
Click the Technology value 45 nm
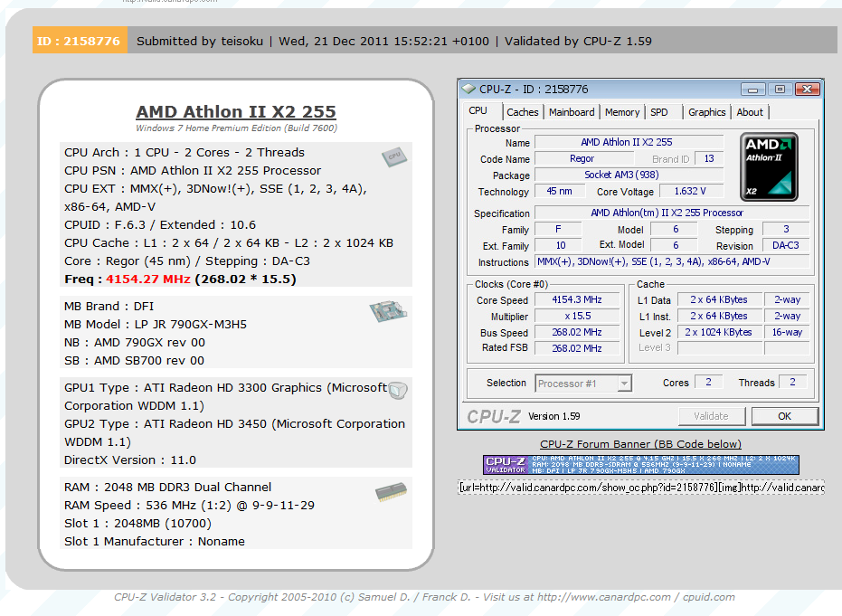(x=559, y=192)
